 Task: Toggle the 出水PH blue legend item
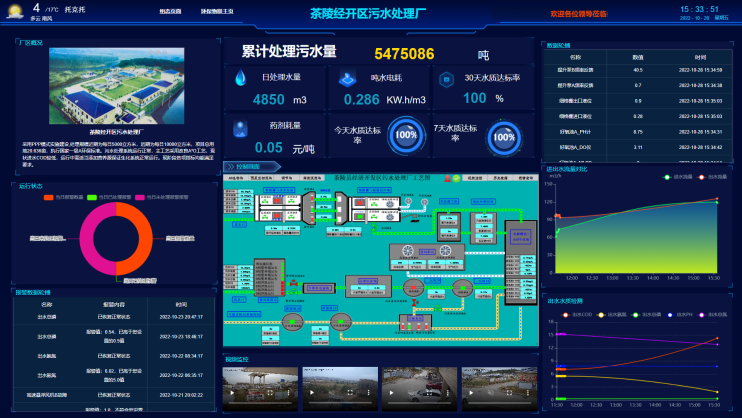point(680,314)
